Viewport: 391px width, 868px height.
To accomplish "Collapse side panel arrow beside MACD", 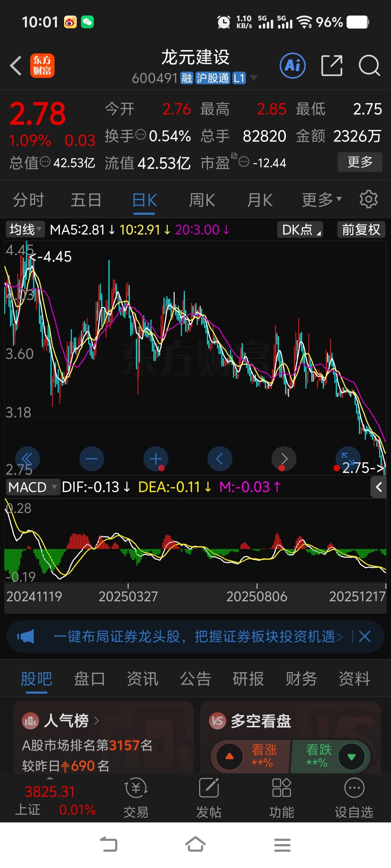I will (379, 487).
